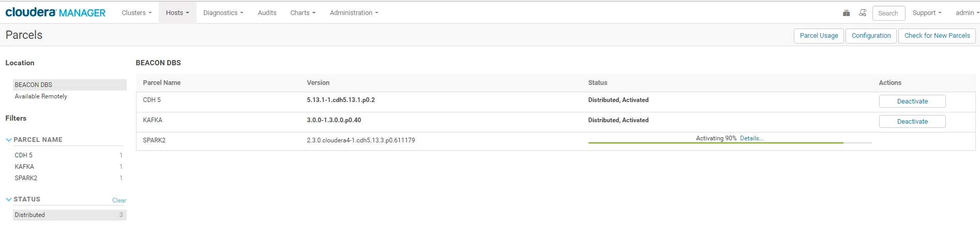
Task: Select the Distributed status filter
Action: (x=69, y=215)
